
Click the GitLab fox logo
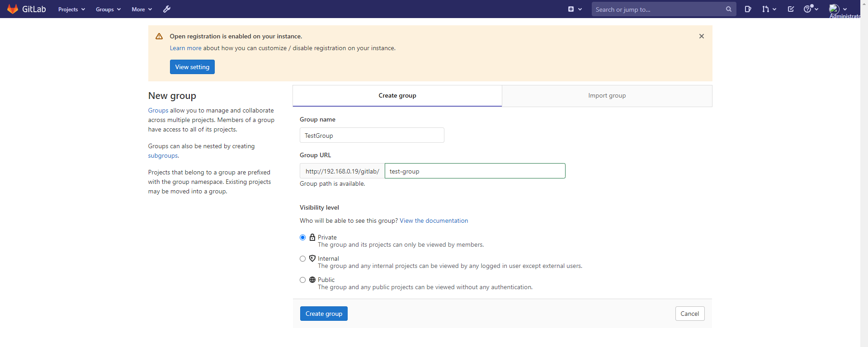[13, 9]
